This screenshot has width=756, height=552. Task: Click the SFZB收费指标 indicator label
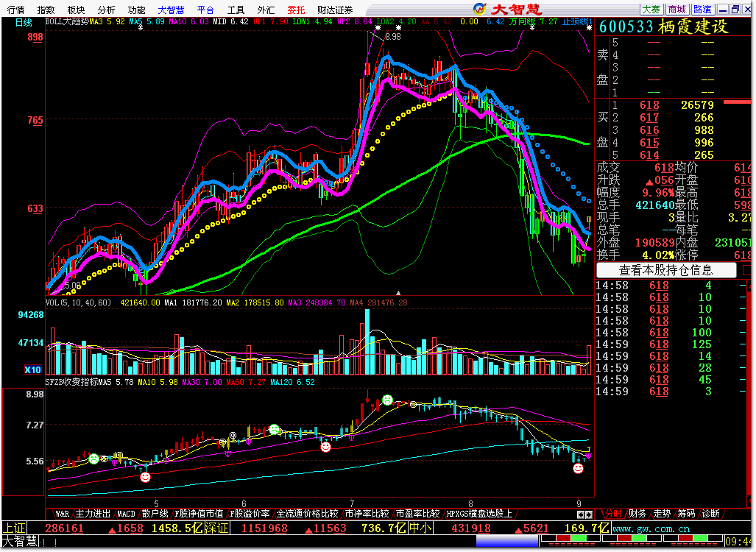[74, 382]
